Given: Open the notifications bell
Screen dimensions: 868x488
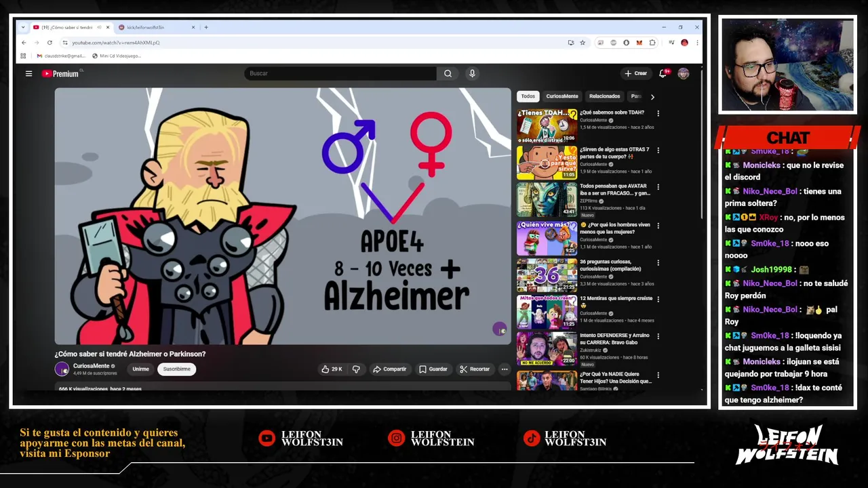Looking at the screenshot, I should coord(663,73).
